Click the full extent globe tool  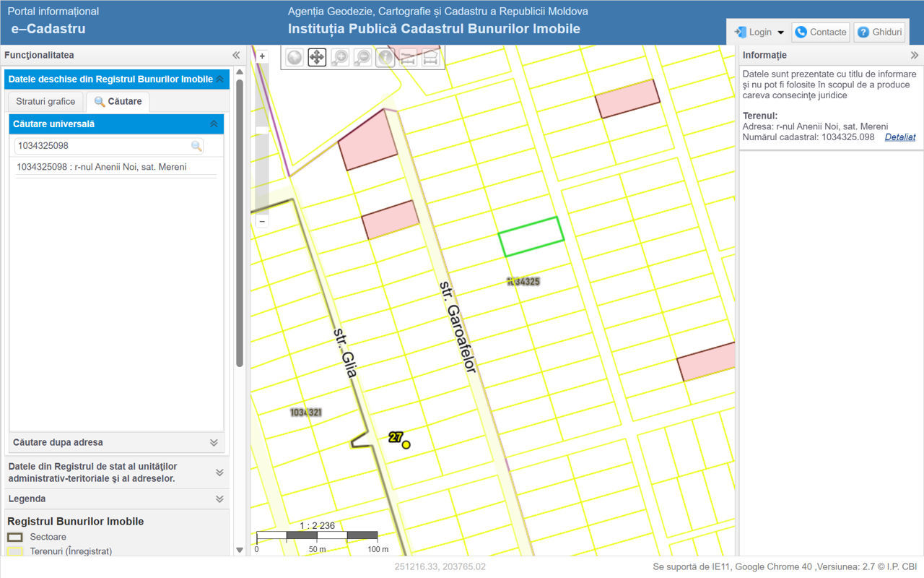(294, 57)
